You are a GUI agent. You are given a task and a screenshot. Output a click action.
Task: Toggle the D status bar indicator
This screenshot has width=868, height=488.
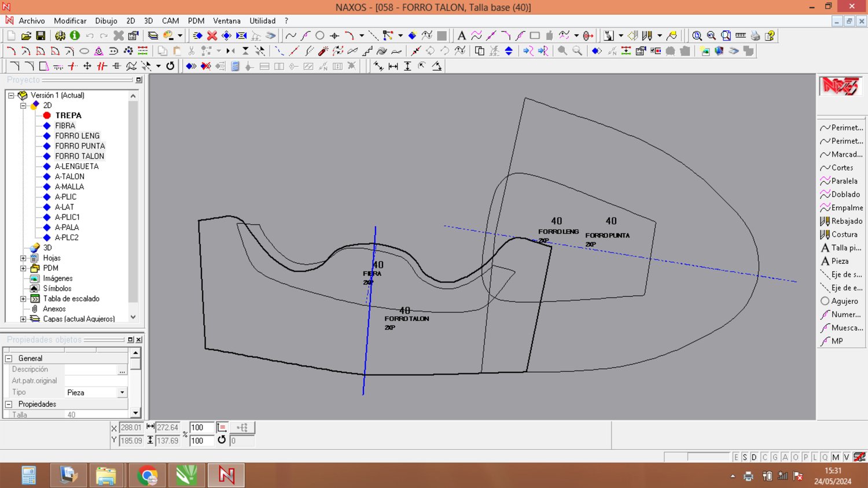click(x=754, y=457)
